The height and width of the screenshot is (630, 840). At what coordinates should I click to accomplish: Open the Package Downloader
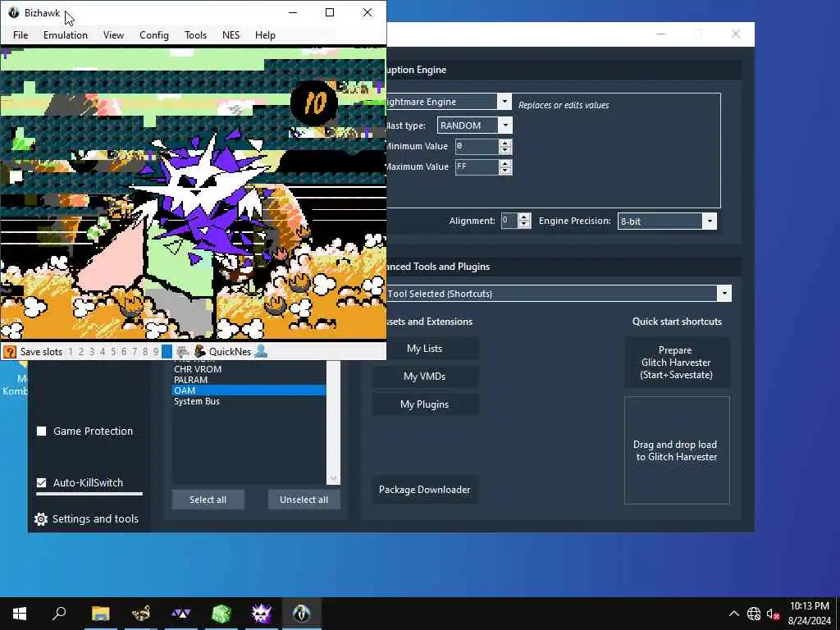pyautogui.click(x=426, y=489)
